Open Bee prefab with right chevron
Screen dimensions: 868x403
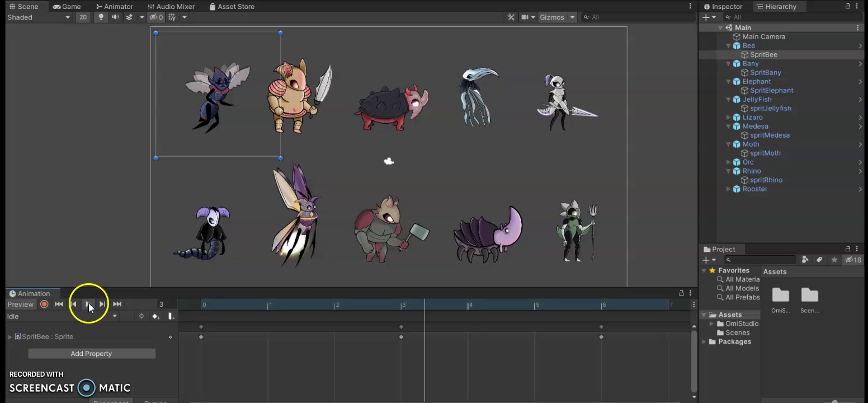(x=860, y=46)
